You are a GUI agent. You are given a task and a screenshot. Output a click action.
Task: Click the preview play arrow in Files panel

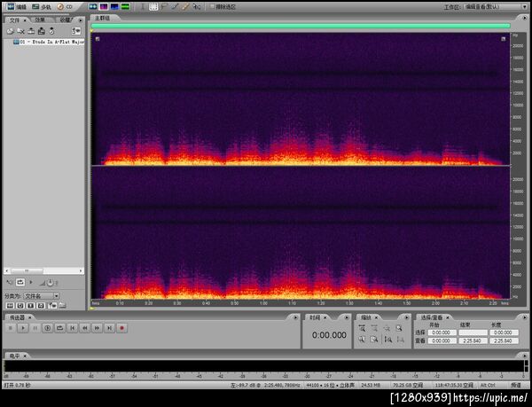tap(31, 282)
